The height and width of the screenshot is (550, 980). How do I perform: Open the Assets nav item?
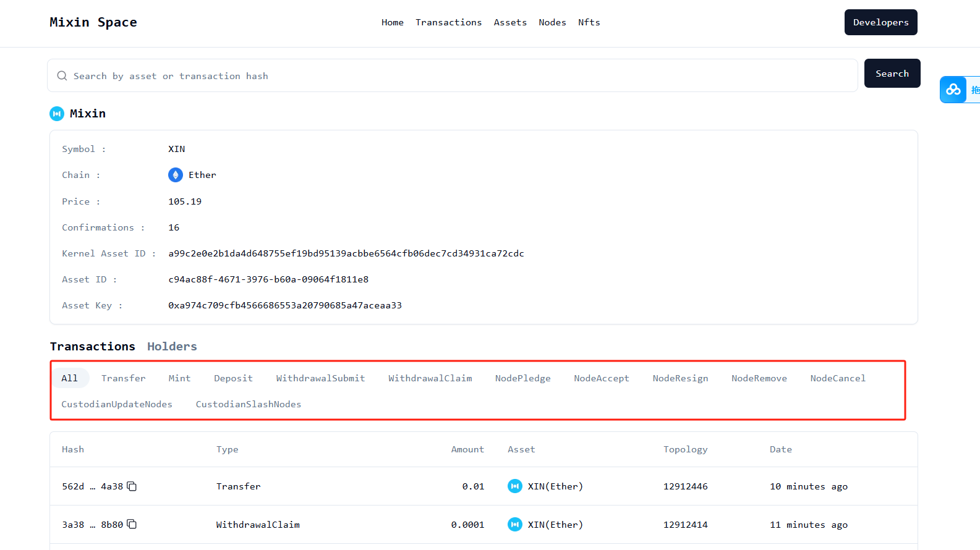pyautogui.click(x=510, y=22)
